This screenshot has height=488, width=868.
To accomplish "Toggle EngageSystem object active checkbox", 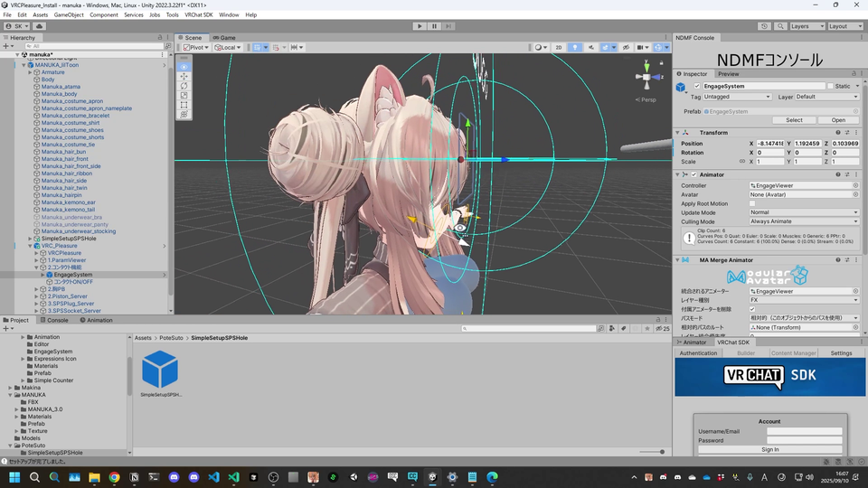I will pyautogui.click(x=697, y=87).
